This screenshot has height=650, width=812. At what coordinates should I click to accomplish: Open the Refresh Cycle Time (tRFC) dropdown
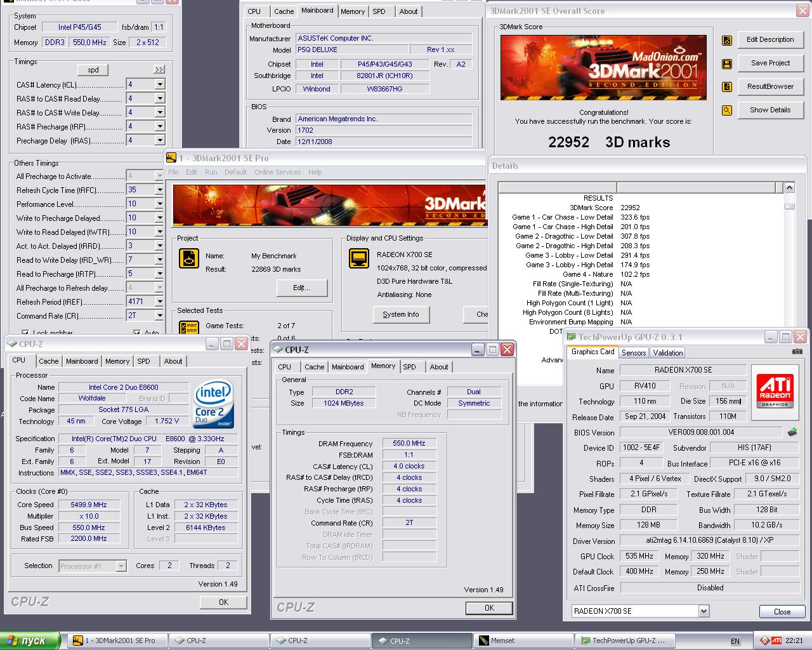159,190
